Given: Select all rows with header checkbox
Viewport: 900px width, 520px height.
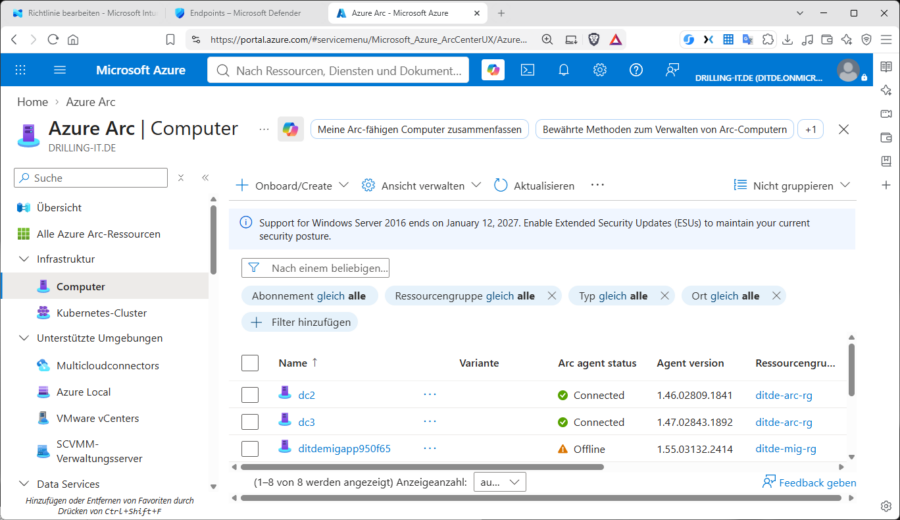Looking at the screenshot, I should coord(250,363).
